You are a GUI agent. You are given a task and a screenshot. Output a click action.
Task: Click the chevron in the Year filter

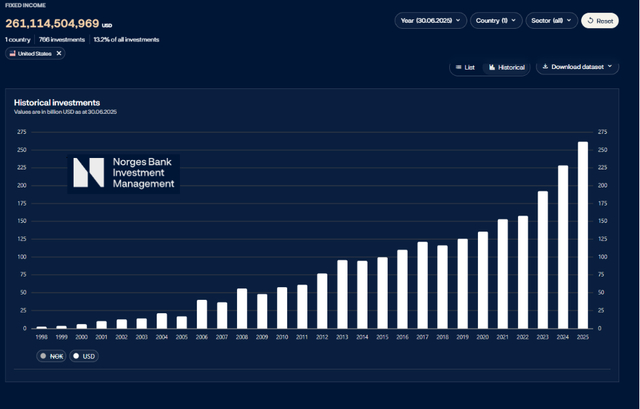coord(458,20)
